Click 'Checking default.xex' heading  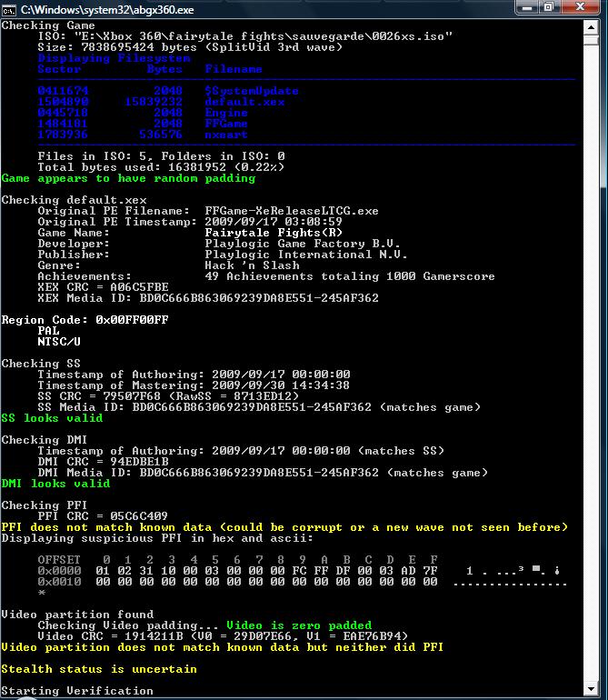click(x=75, y=200)
